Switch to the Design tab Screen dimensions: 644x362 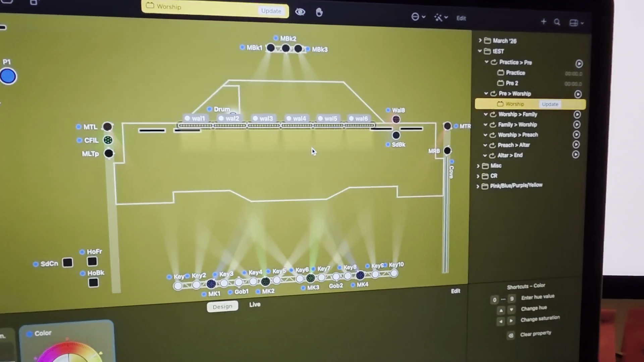[x=222, y=306]
